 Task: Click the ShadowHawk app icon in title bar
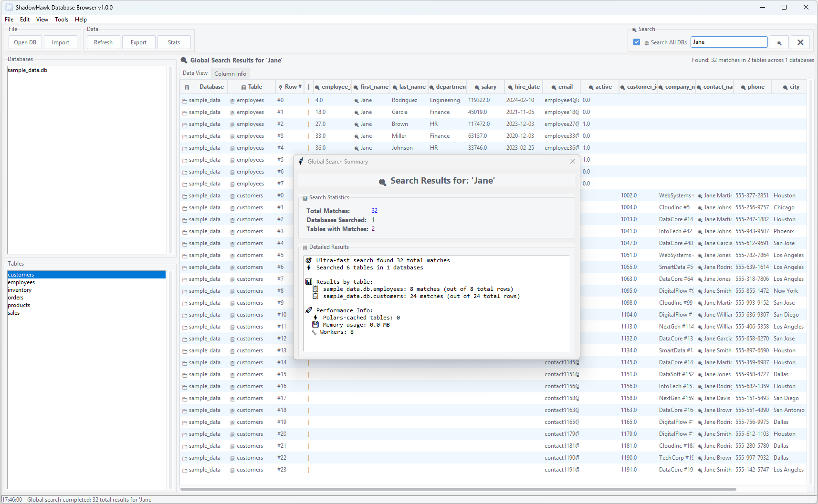tap(9, 8)
